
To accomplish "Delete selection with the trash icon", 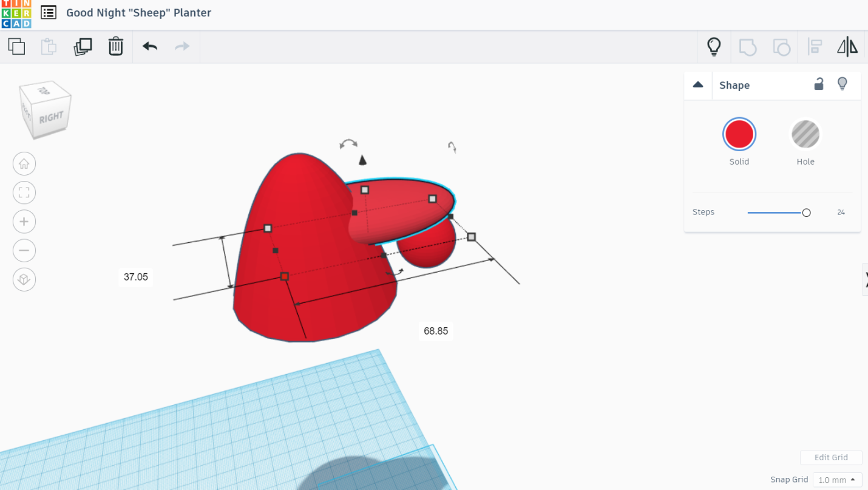I will (x=116, y=46).
